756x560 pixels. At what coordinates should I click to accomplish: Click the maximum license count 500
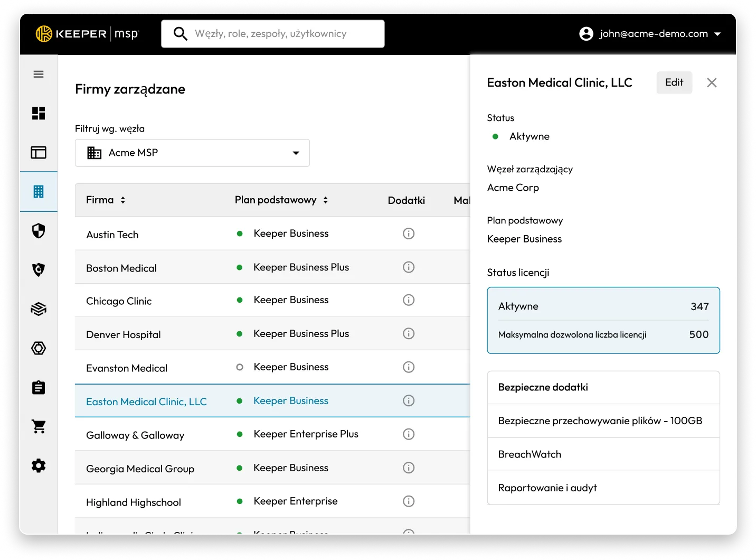point(699,335)
